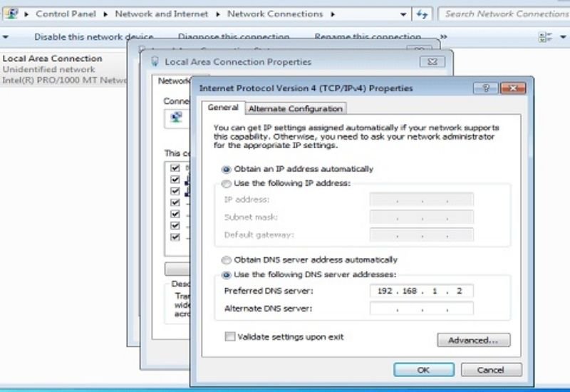Click the network adapter icon in Properties window
This screenshot has width=570, height=392.
click(x=176, y=117)
